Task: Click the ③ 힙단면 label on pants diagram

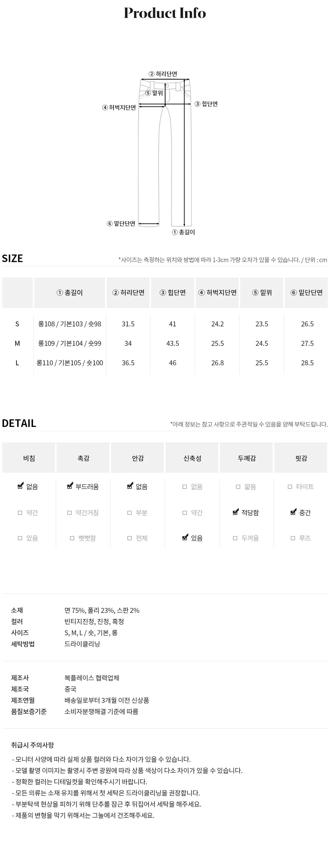Action: [206, 104]
